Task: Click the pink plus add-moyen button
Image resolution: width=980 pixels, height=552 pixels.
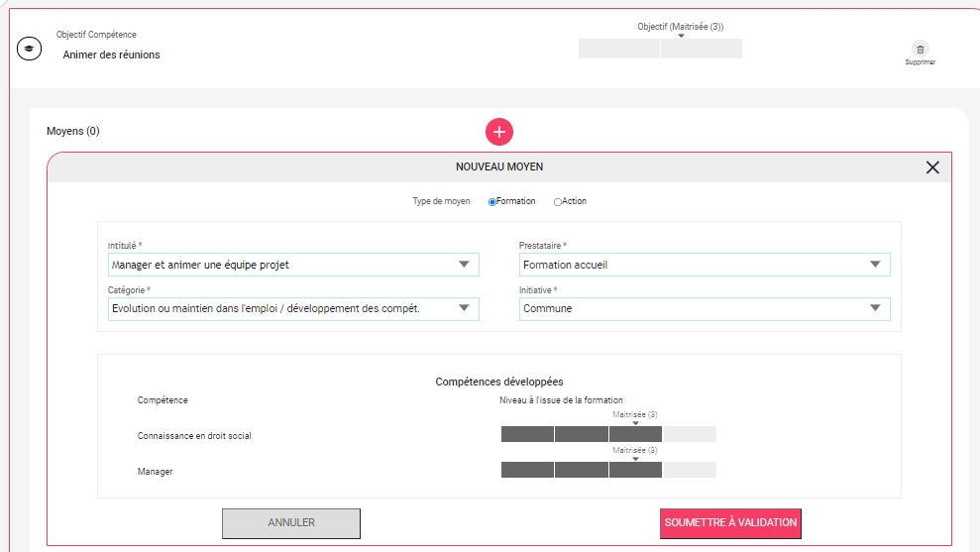Action: (499, 131)
